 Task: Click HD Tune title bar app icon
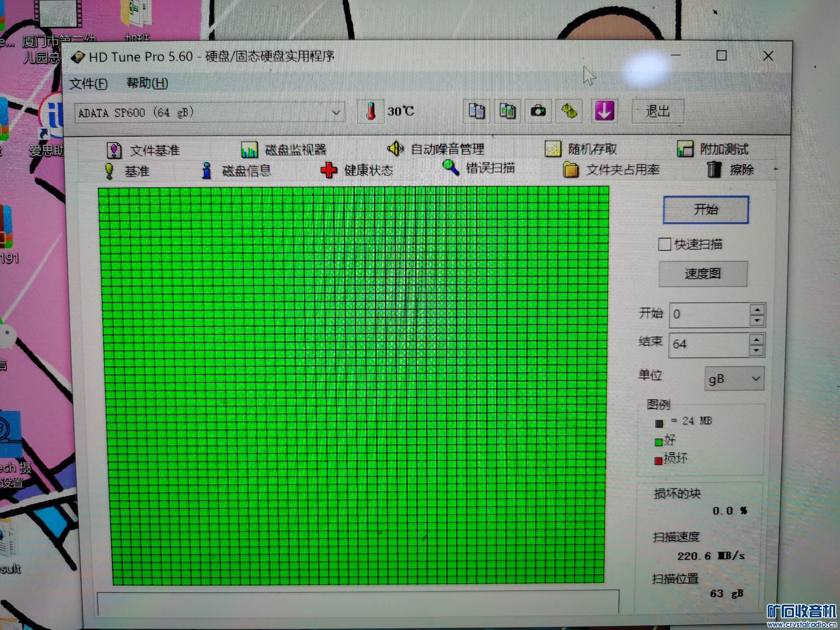(x=78, y=57)
